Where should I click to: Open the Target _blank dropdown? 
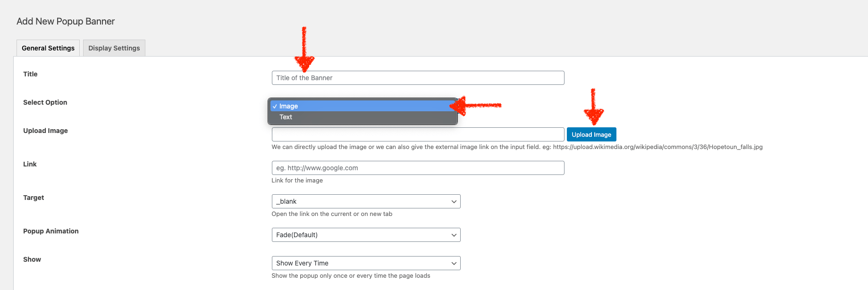pyautogui.click(x=366, y=201)
